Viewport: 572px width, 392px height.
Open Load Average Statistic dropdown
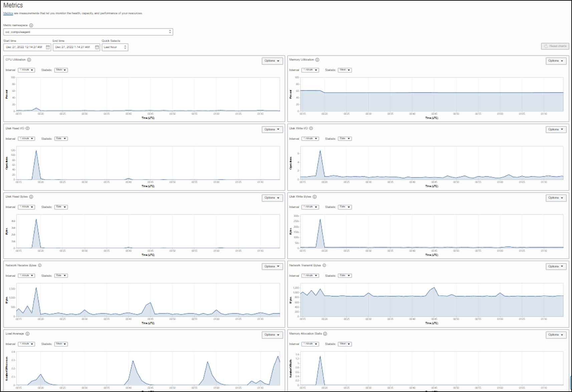[x=61, y=344]
